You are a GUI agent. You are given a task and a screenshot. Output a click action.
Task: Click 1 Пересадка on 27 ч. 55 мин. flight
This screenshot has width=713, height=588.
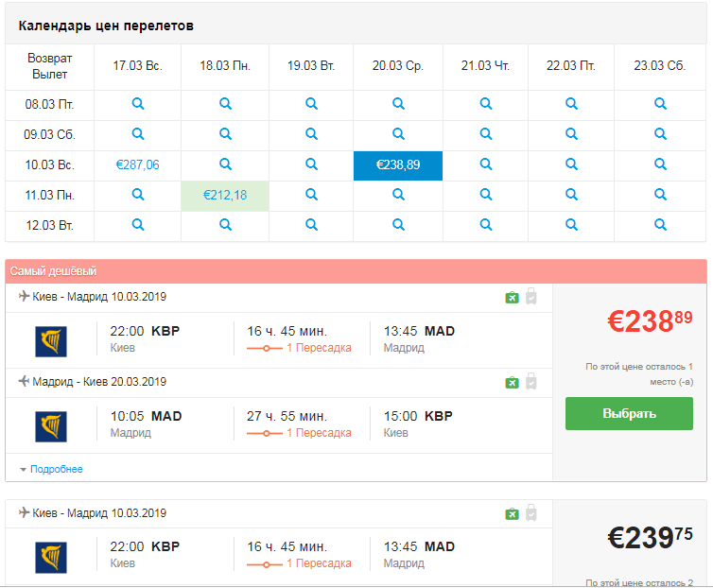pos(319,433)
